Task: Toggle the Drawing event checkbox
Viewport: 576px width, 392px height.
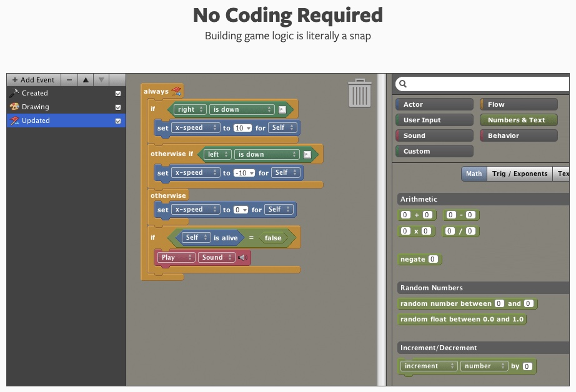Action: [x=118, y=107]
